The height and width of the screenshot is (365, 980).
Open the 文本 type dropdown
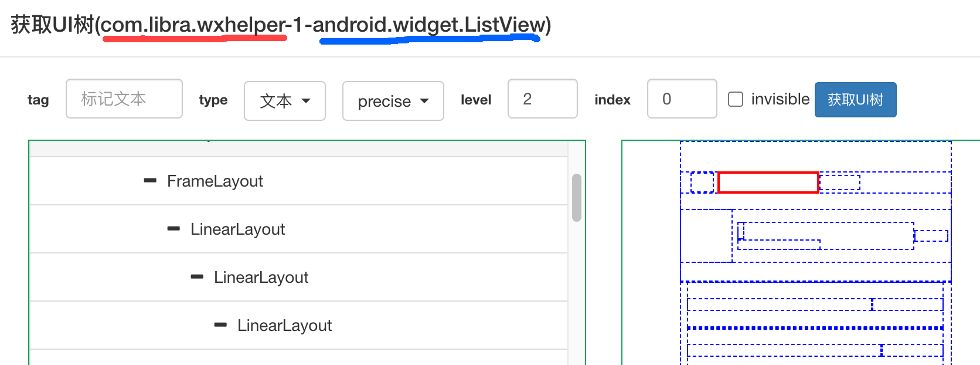[285, 101]
